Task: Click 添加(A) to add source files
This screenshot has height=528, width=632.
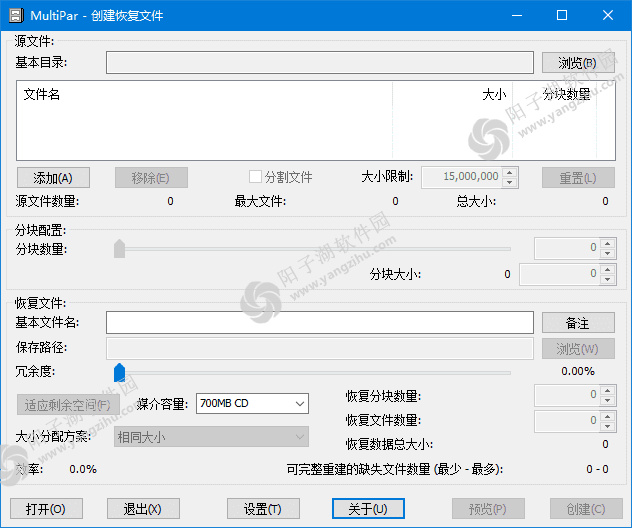Action: click(x=53, y=178)
